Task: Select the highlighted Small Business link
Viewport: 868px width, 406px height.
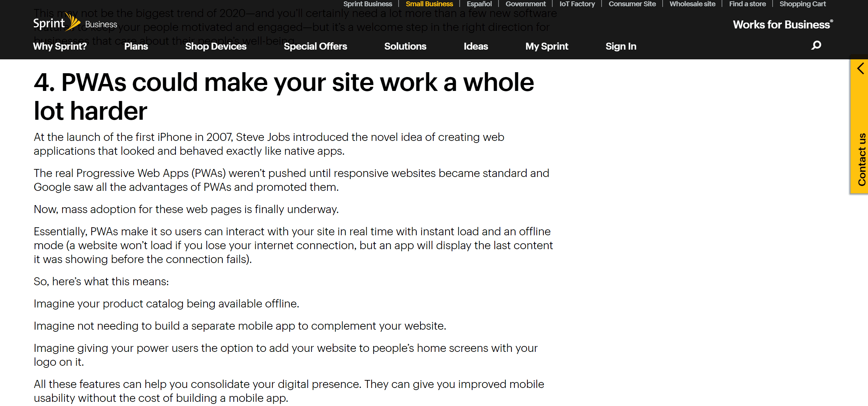Action: click(x=429, y=4)
